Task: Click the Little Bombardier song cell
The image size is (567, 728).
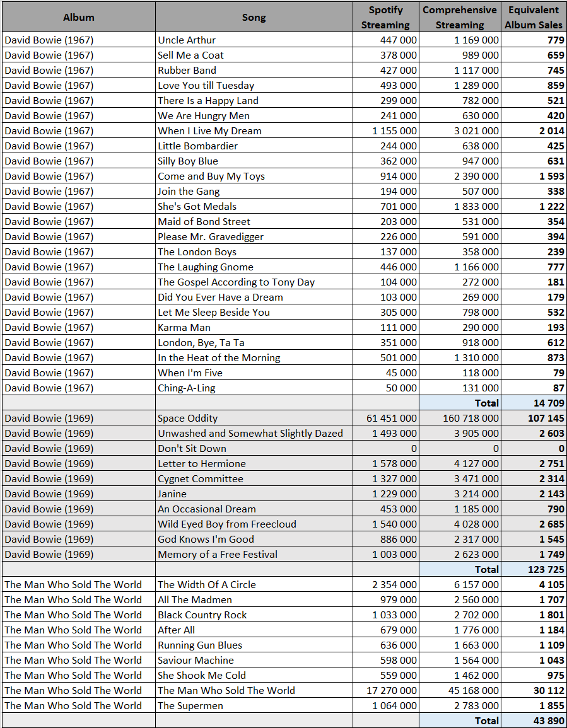Action: pyautogui.click(x=254, y=146)
